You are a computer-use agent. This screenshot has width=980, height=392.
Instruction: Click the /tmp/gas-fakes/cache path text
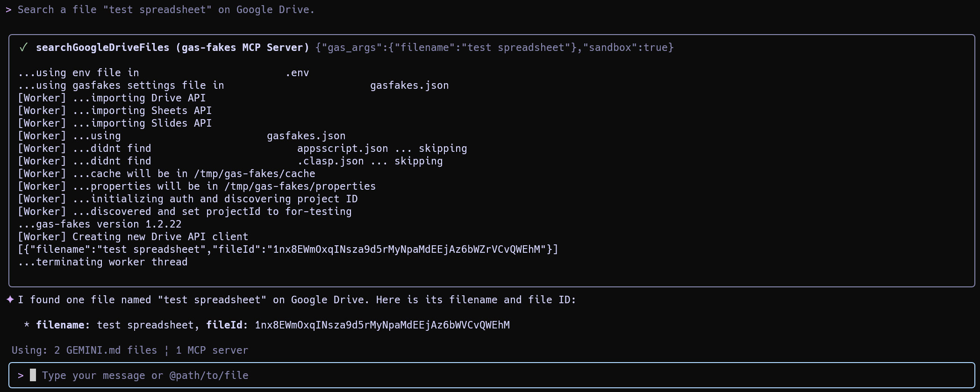point(255,174)
